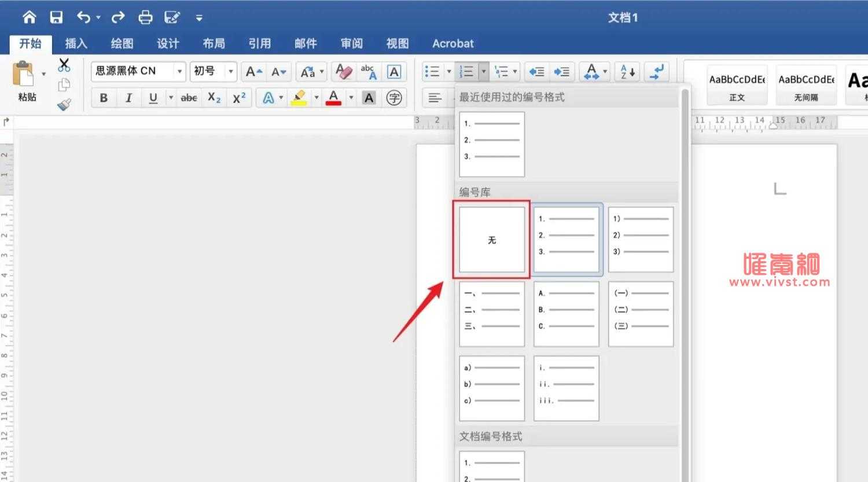Choose the A. B. C. numbering format
868x482 pixels.
566,314
